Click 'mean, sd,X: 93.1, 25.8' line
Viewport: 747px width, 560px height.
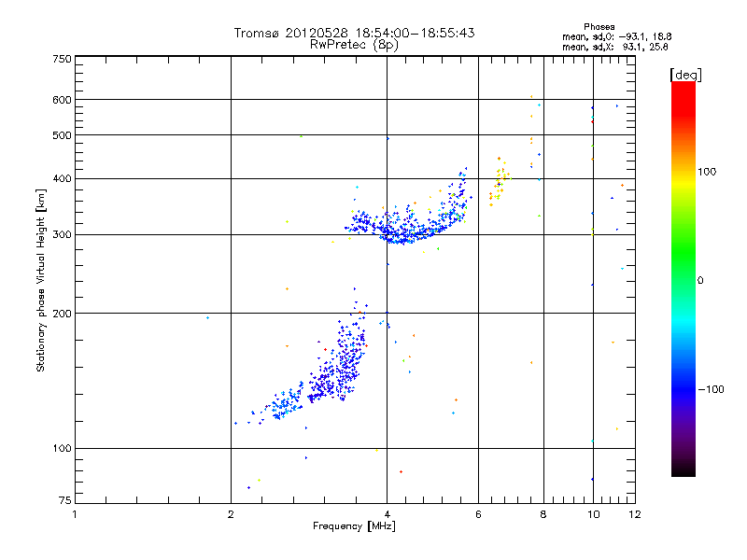tap(615, 47)
